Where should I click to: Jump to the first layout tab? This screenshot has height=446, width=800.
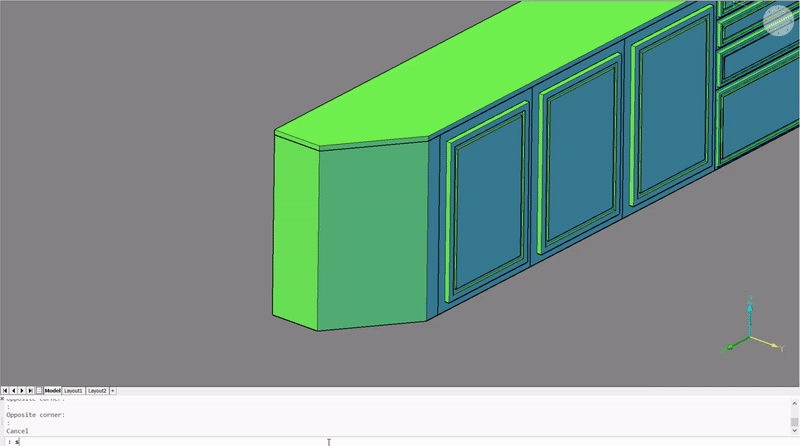point(5,390)
